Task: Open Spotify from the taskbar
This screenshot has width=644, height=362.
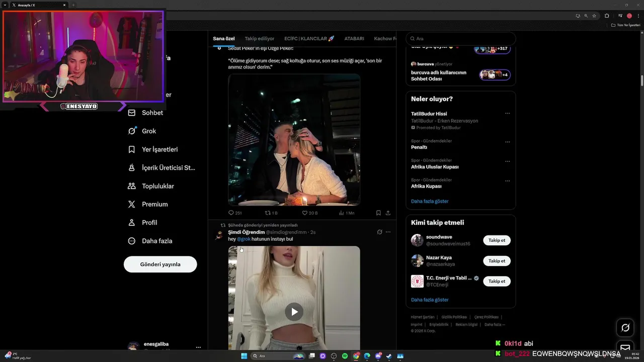Action: pos(345,356)
